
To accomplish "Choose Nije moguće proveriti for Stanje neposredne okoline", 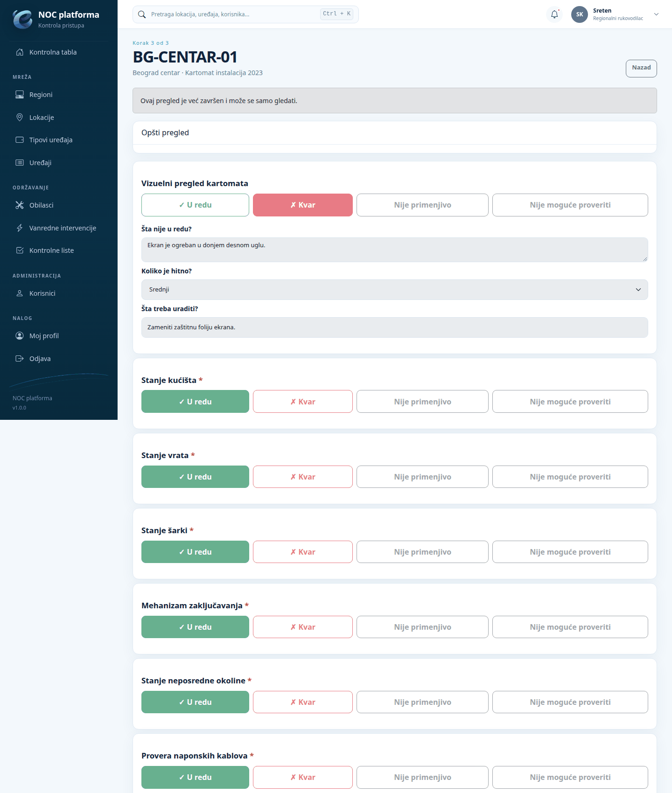I will (570, 702).
